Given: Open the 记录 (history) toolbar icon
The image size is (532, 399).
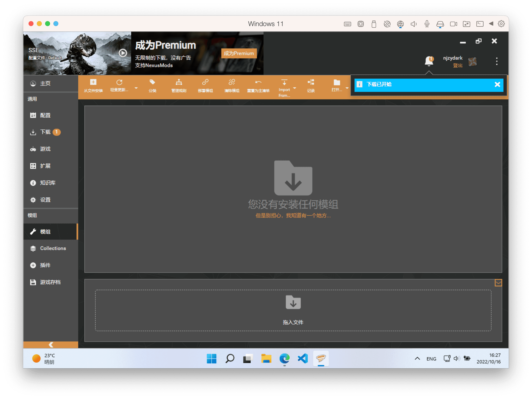Looking at the screenshot, I should click(311, 83).
